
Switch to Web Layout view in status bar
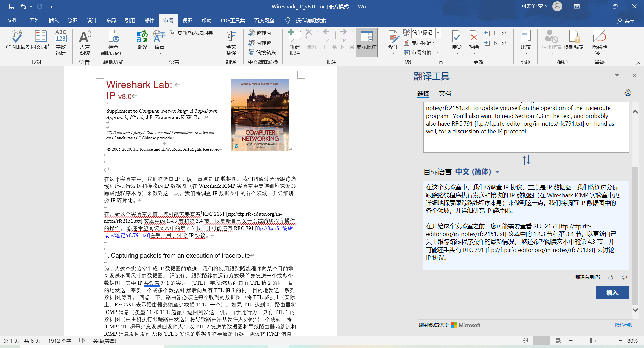(558, 341)
